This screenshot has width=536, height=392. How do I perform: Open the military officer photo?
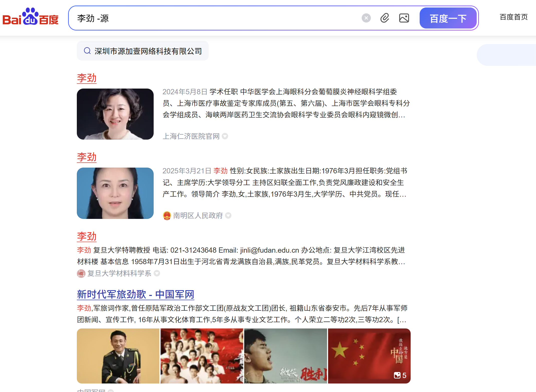118,356
